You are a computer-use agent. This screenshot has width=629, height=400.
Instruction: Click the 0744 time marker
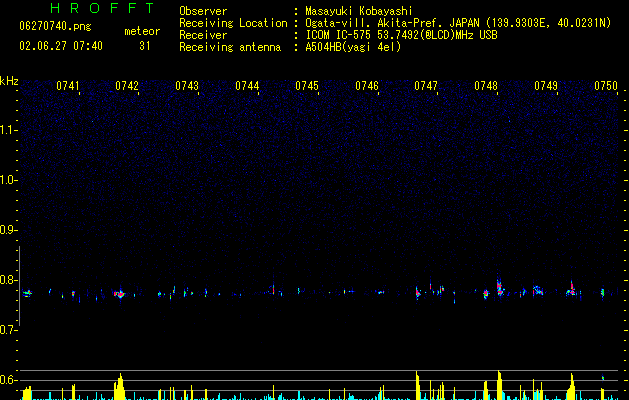[247, 86]
